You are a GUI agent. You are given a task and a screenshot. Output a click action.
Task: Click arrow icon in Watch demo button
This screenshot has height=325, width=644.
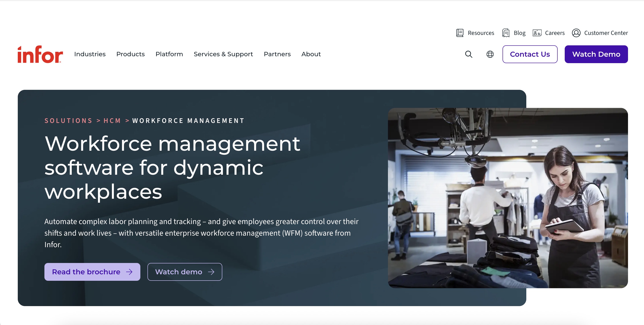tap(211, 272)
